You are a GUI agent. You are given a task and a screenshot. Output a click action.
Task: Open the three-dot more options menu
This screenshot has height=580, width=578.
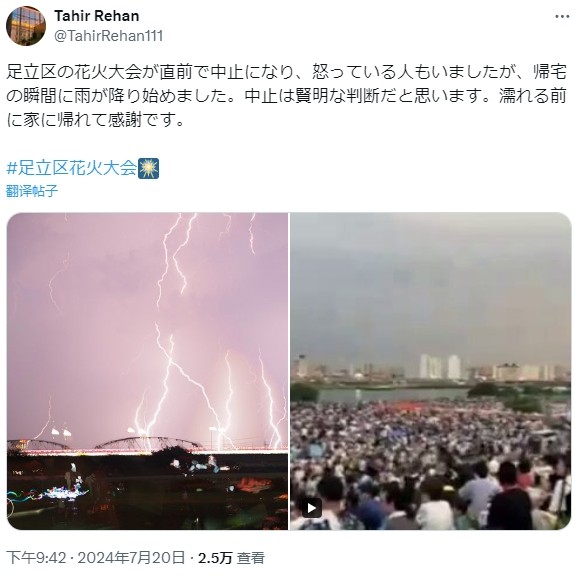tap(562, 16)
